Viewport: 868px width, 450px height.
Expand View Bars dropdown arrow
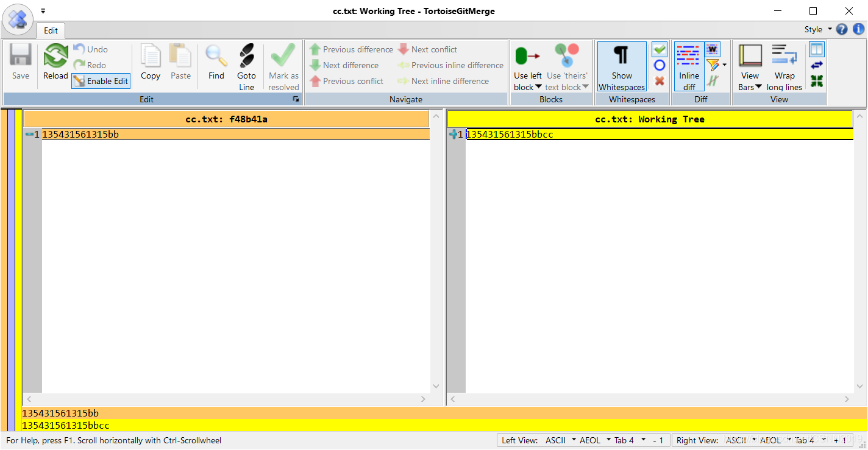point(759,87)
